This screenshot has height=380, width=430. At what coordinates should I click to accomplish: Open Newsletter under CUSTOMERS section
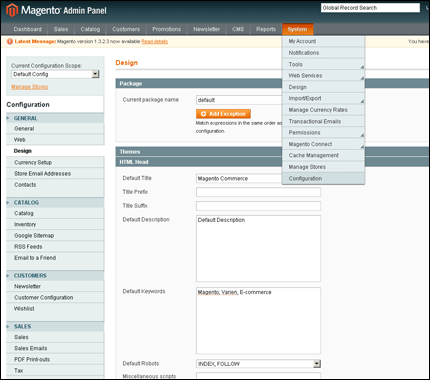click(55, 286)
